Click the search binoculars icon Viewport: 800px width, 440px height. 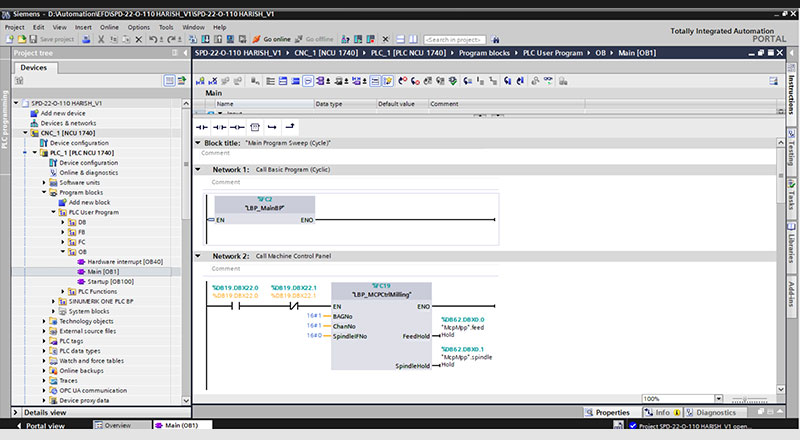tap(495, 39)
